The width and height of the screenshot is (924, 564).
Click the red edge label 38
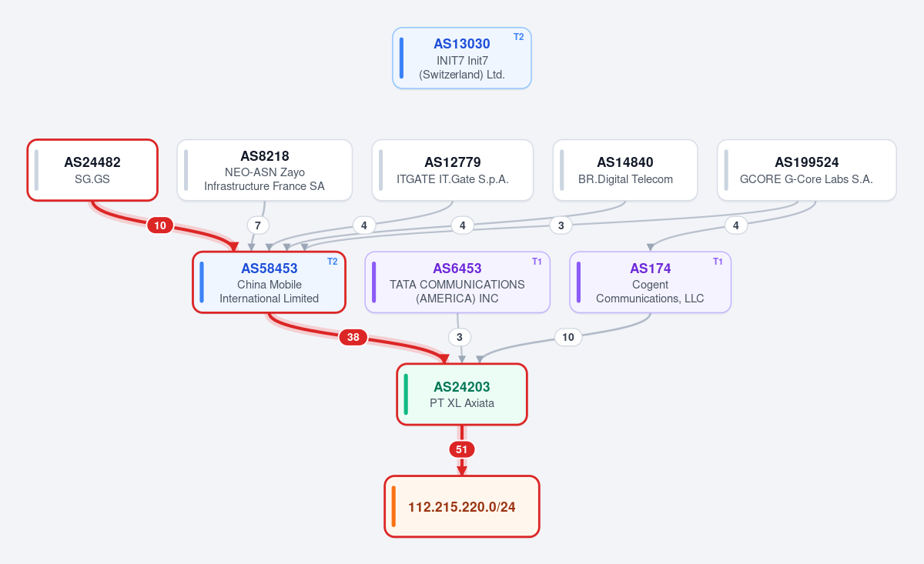coord(353,337)
